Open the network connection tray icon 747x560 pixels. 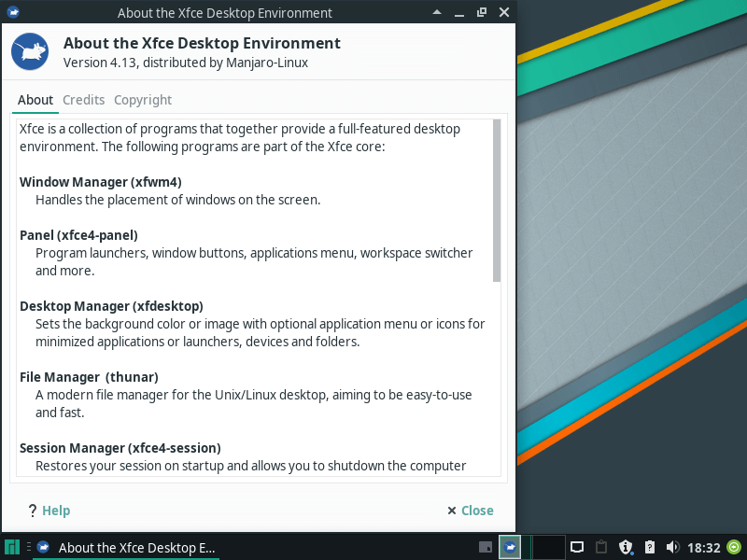point(577,547)
